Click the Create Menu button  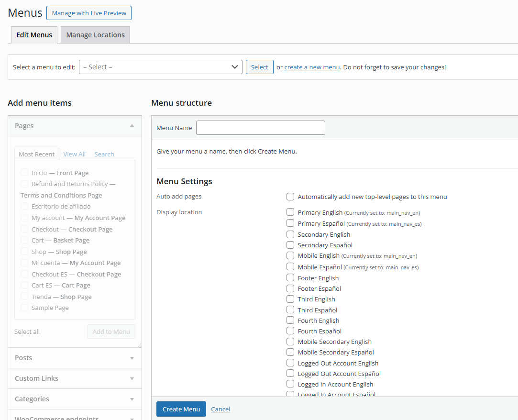coord(181,409)
